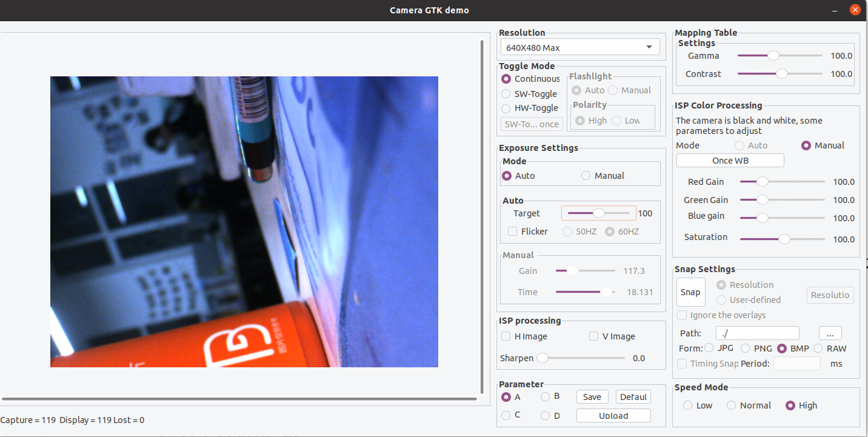Select parameter set B
Viewport: 868px width, 437px height.
pos(546,396)
